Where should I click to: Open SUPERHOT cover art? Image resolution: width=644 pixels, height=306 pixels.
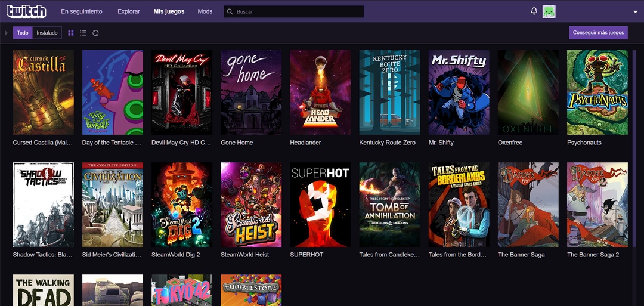320,205
